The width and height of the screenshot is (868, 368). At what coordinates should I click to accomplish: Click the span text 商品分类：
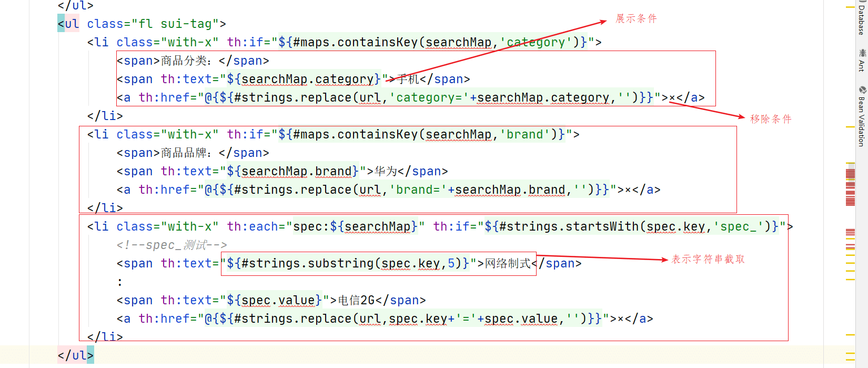[x=189, y=61]
